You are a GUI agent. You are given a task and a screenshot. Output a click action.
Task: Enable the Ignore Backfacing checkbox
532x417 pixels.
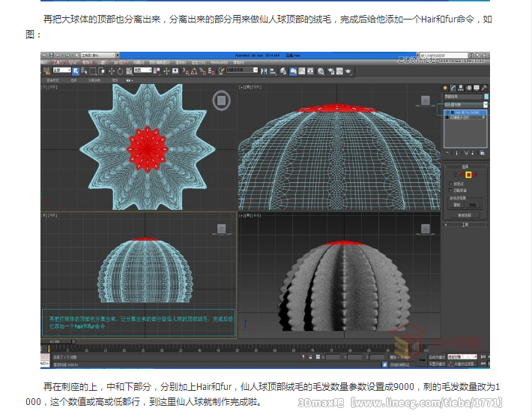(x=450, y=190)
